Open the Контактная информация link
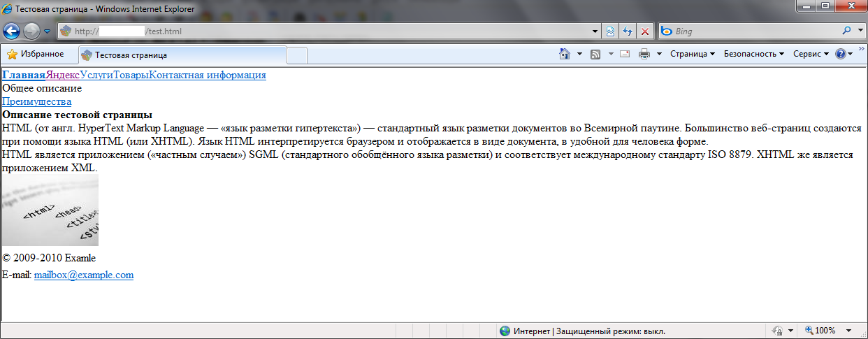 pos(208,75)
